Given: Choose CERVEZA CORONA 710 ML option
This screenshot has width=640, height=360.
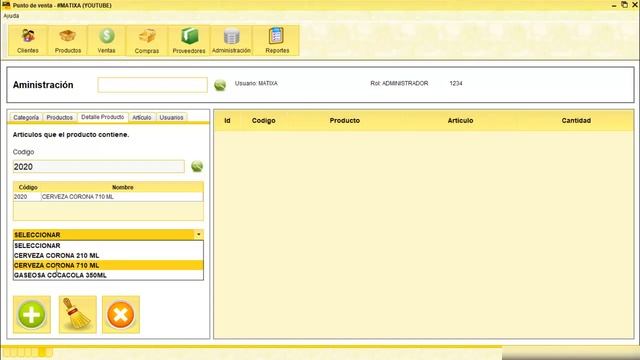Looking at the screenshot, I should (108, 265).
